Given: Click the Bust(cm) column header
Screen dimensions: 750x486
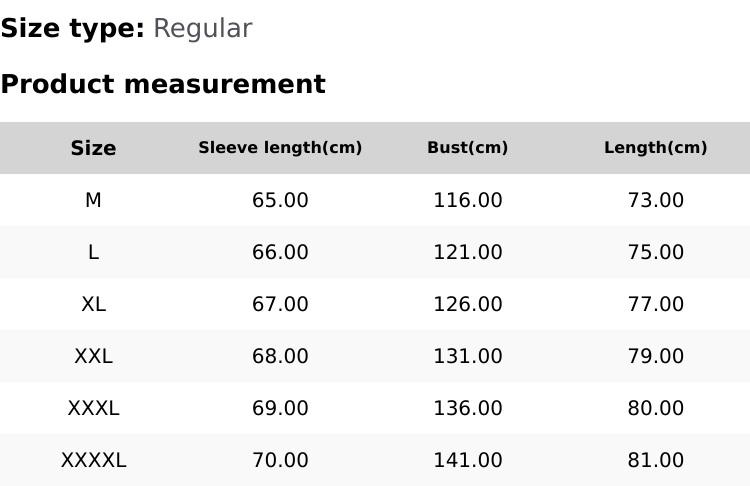Looking at the screenshot, I should 467,148.
